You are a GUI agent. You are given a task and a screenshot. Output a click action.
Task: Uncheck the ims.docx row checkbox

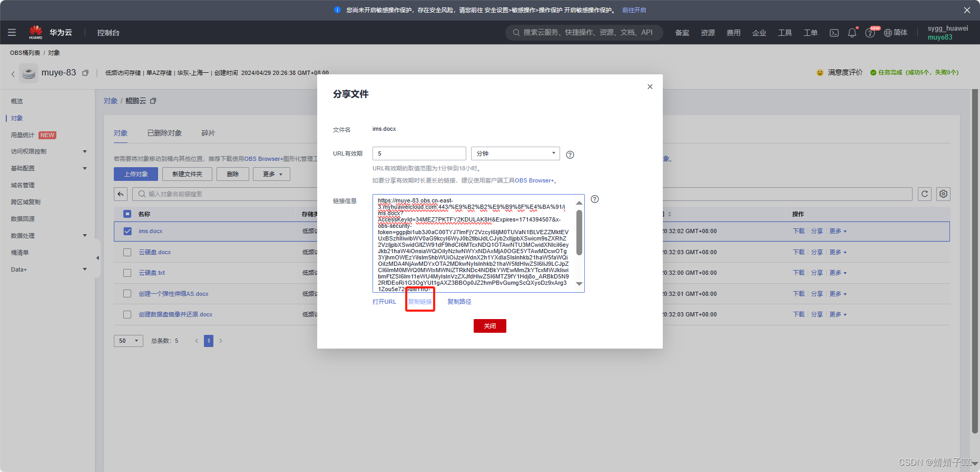127,231
